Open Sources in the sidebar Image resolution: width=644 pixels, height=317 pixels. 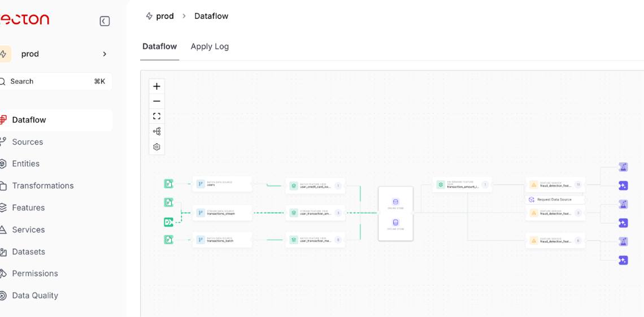28,142
